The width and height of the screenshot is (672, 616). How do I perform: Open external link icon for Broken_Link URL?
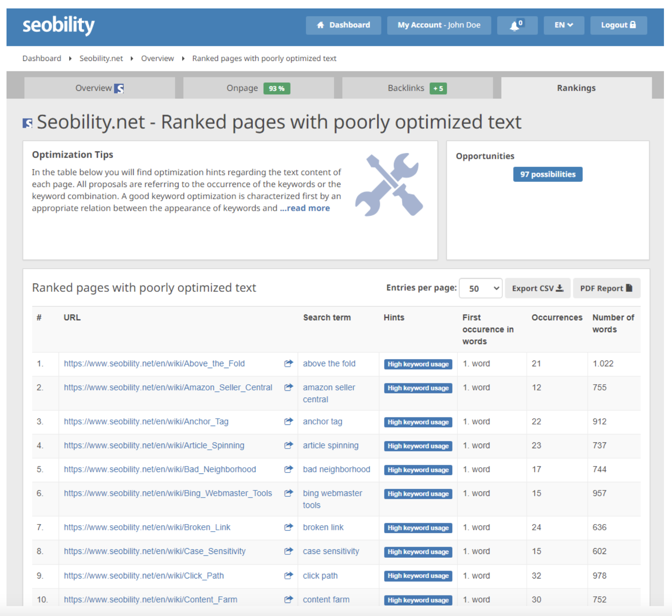[x=288, y=527]
